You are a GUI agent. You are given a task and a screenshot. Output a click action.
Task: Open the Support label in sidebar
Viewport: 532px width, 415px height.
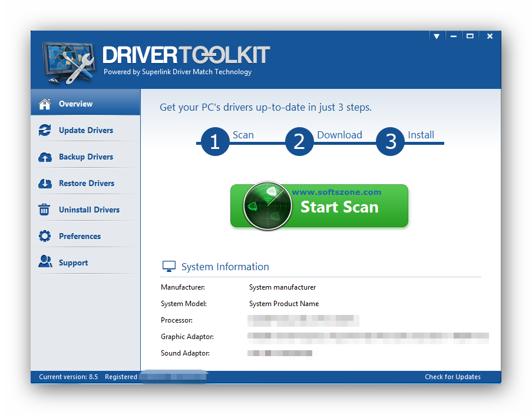coord(73,263)
